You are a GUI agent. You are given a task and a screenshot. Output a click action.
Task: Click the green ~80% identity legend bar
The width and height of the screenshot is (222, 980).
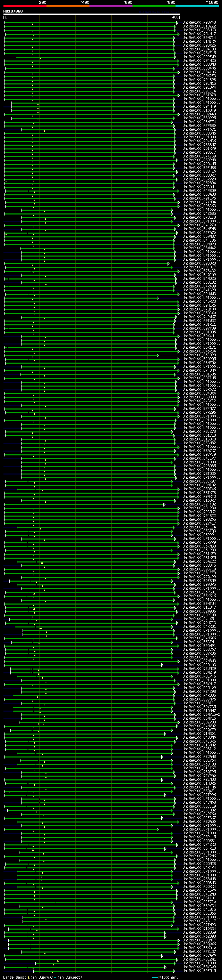click(x=154, y=6)
